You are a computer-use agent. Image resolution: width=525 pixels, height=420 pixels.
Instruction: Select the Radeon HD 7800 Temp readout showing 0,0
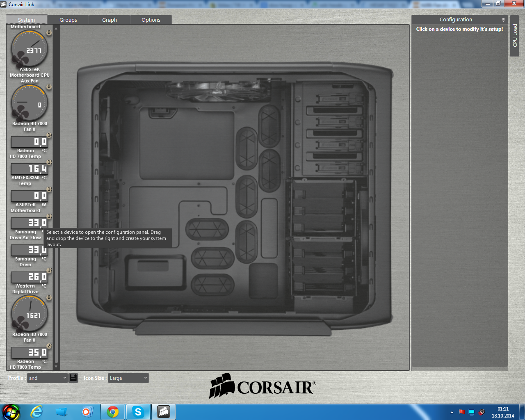click(x=29, y=142)
